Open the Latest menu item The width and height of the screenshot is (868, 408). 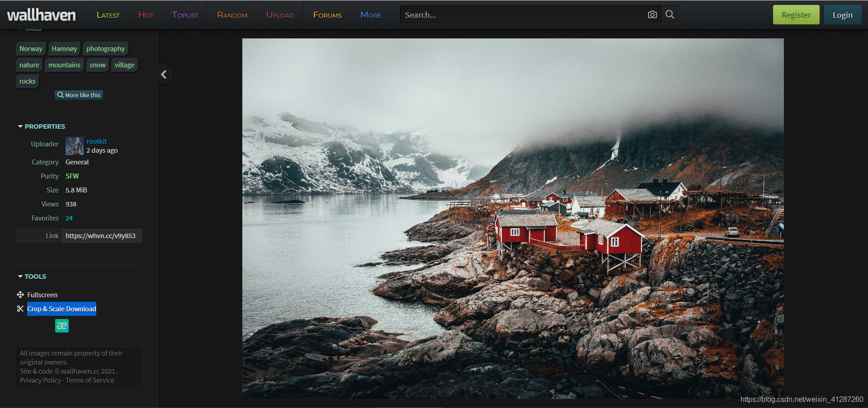coord(108,15)
